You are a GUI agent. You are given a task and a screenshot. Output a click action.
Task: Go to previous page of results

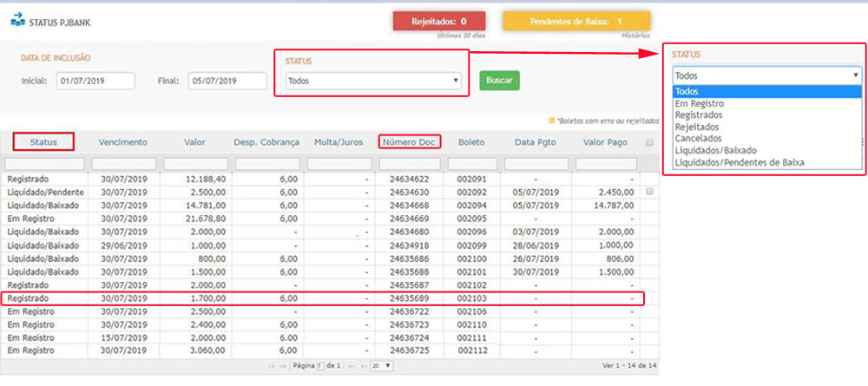pyautogui.click(x=283, y=367)
